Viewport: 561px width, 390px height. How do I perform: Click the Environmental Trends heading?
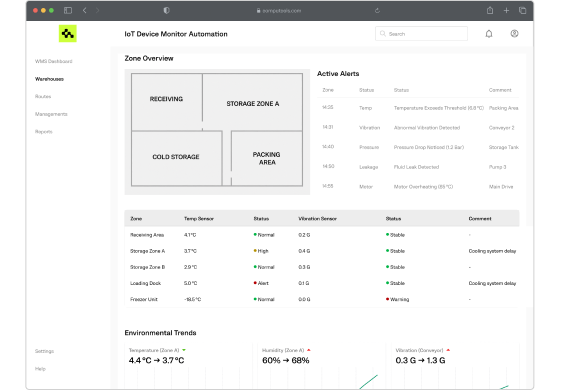coord(160,332)
